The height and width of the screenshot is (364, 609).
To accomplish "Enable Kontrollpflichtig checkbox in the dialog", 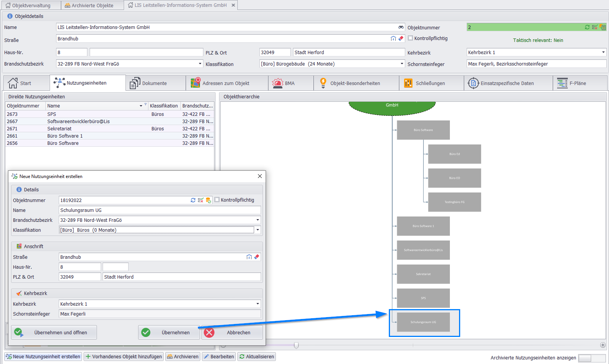I will (x=217, y=200).
